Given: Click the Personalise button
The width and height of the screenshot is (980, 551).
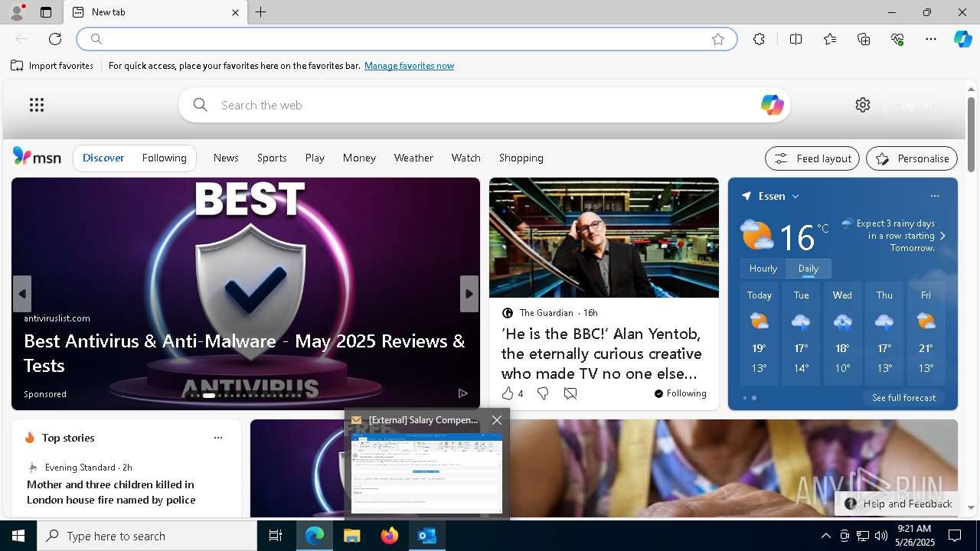Looking at the screenshot, I should point(912,158).
